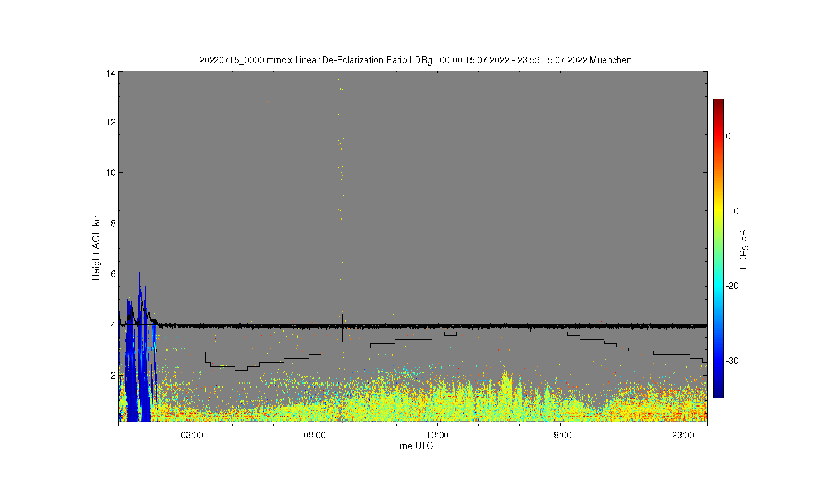Click the 'LDRg dB' colorbar title

(744, 249)
